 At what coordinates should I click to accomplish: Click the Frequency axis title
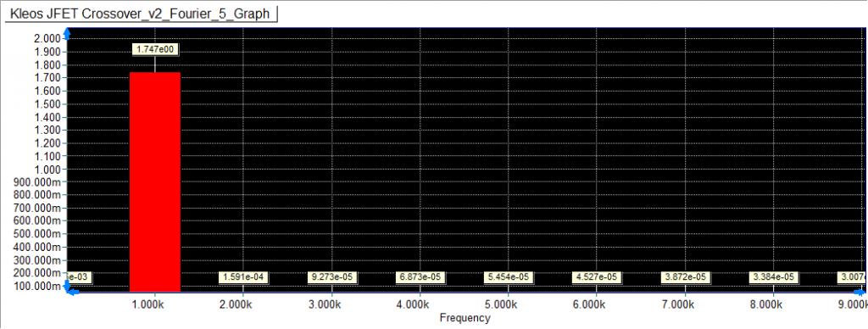[x=465, y=318]
